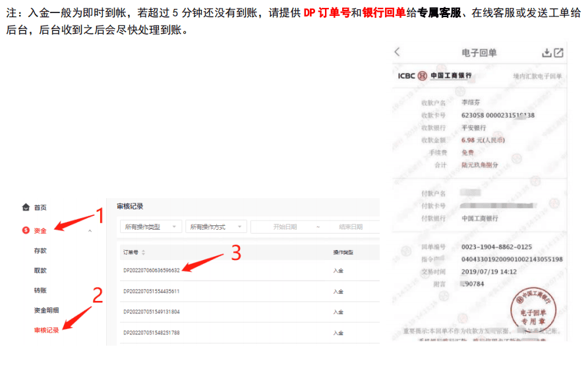588x370 pixels.
Task: Open 存款 in the sidebar
Action: [40, 251]
